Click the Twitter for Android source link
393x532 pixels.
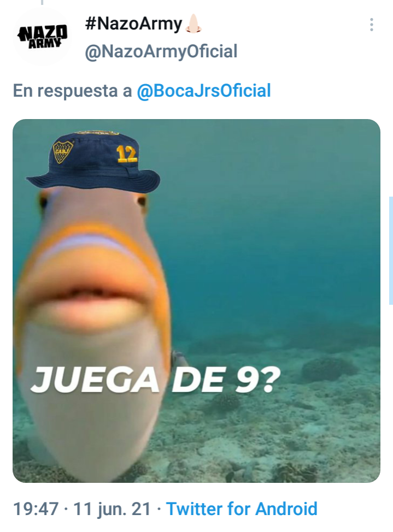(242, 509)
